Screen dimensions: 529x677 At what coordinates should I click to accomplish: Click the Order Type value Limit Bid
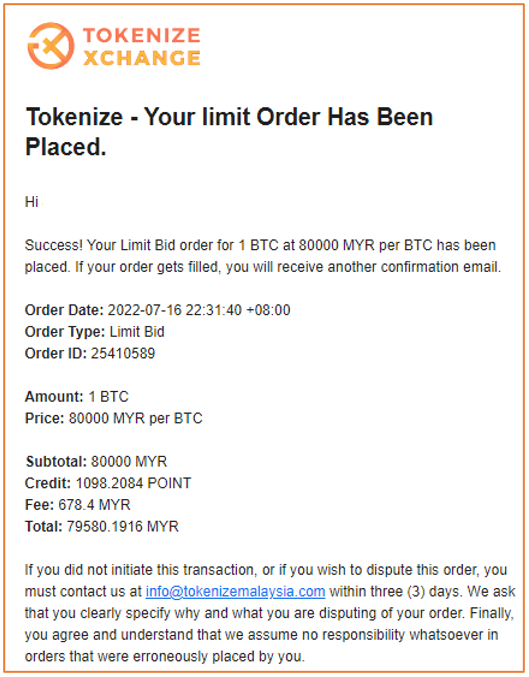pyautogui.click(x=137, y=332)
